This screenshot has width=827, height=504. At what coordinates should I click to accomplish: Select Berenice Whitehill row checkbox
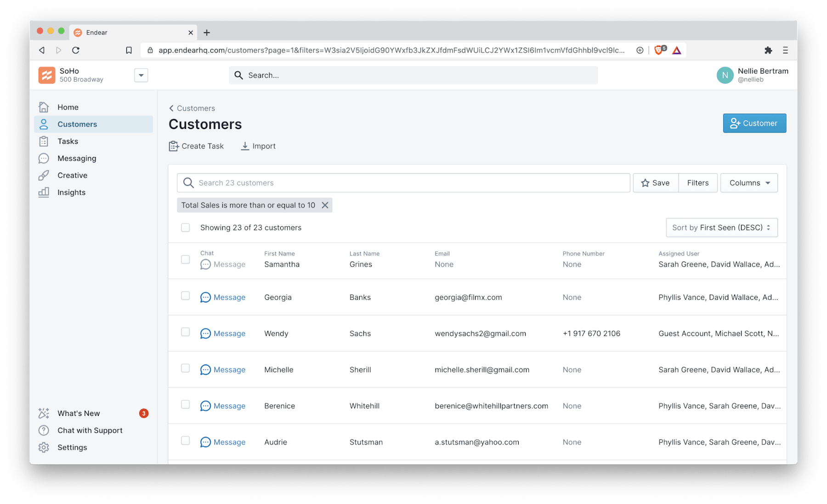pyautogui.click(x=185, y=404)
